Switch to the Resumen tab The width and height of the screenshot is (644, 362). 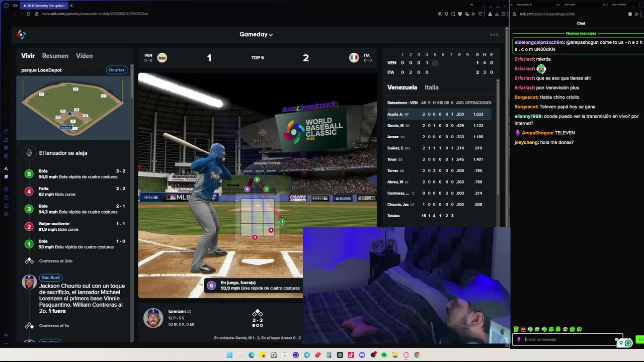point(55,56)
